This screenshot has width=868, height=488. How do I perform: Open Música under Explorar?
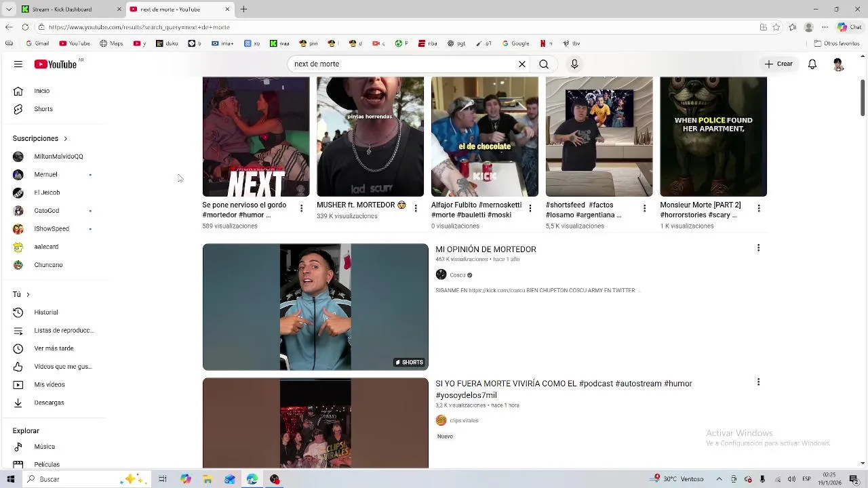44,447
